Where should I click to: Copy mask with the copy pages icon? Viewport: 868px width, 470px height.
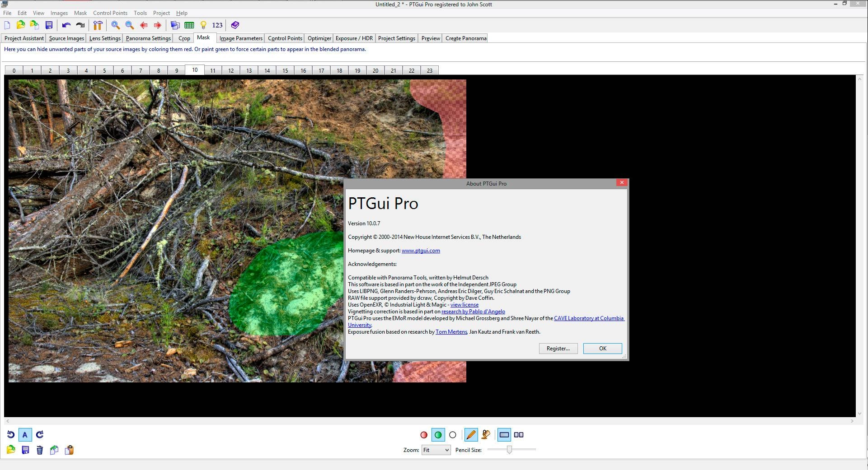[x=54, y=450]
